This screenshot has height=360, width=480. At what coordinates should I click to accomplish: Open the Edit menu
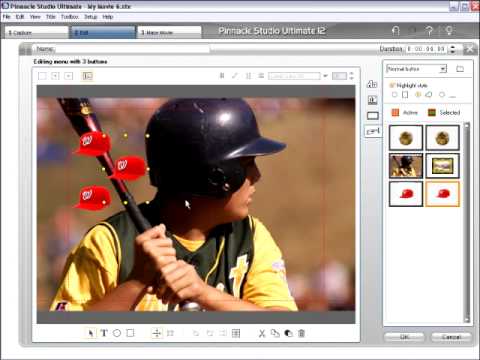pos(20,17)
